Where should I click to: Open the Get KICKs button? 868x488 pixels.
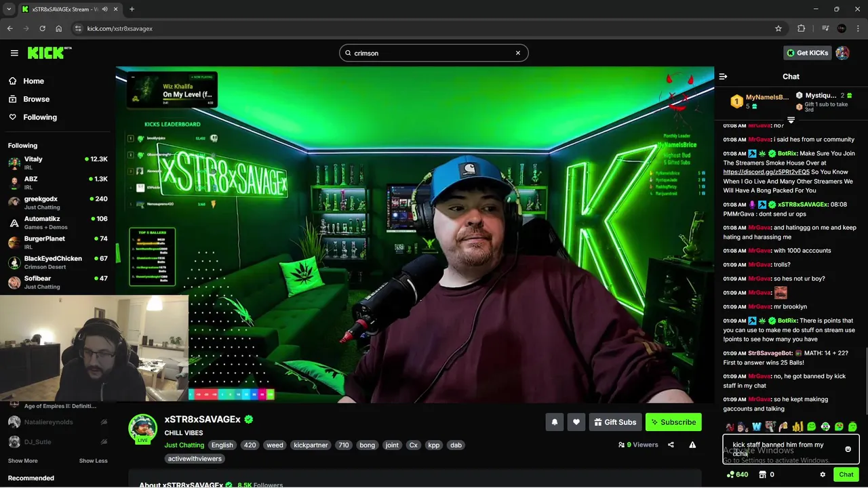click(807, 53)
